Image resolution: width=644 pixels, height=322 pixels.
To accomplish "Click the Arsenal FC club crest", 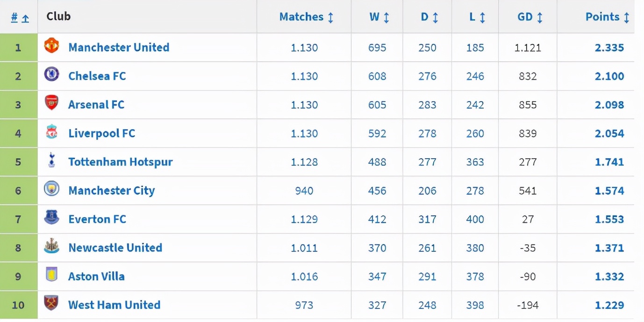I will (x=51, y=102).
